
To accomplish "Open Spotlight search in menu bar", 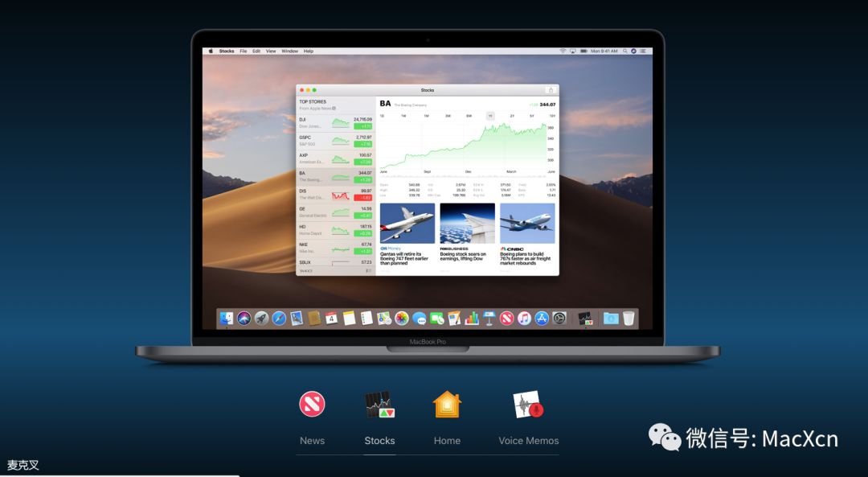I will click(x=625, y=51).
